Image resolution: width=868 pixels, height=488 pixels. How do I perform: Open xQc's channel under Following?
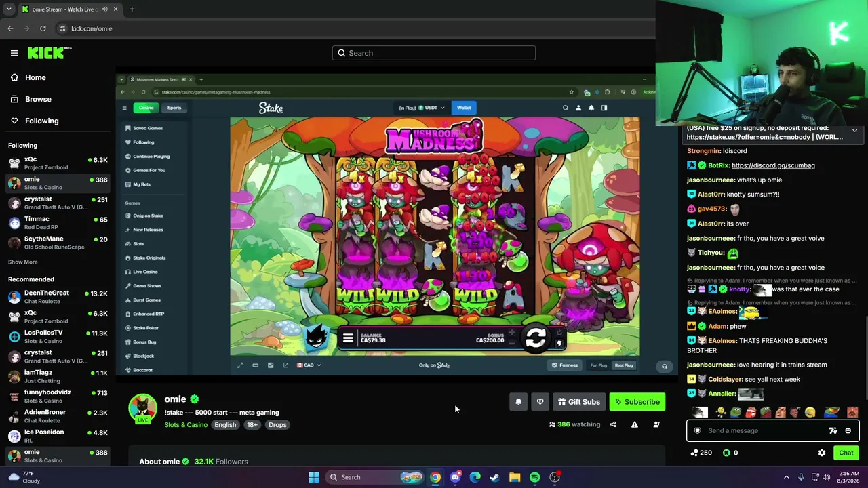58,163
